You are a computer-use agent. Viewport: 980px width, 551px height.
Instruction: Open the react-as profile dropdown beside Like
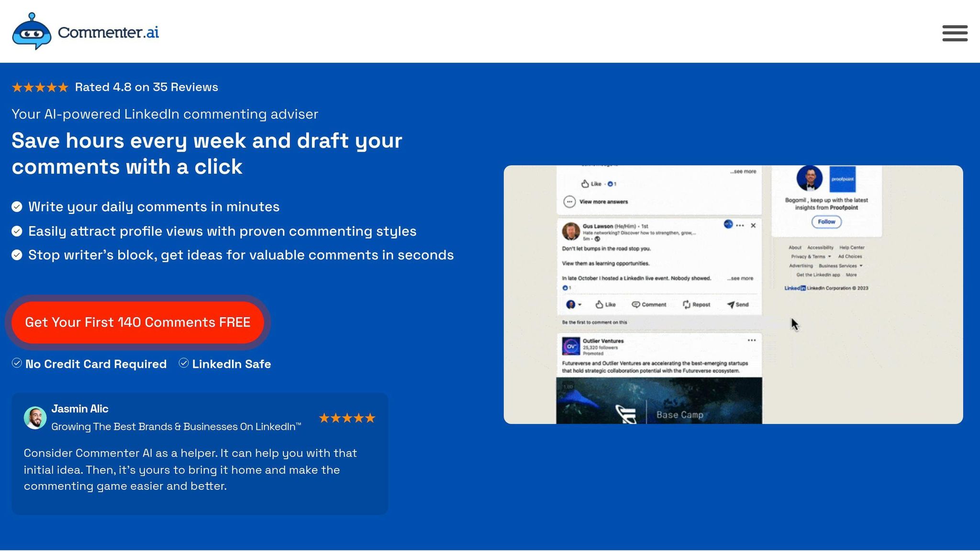click(x=574, y=305)
